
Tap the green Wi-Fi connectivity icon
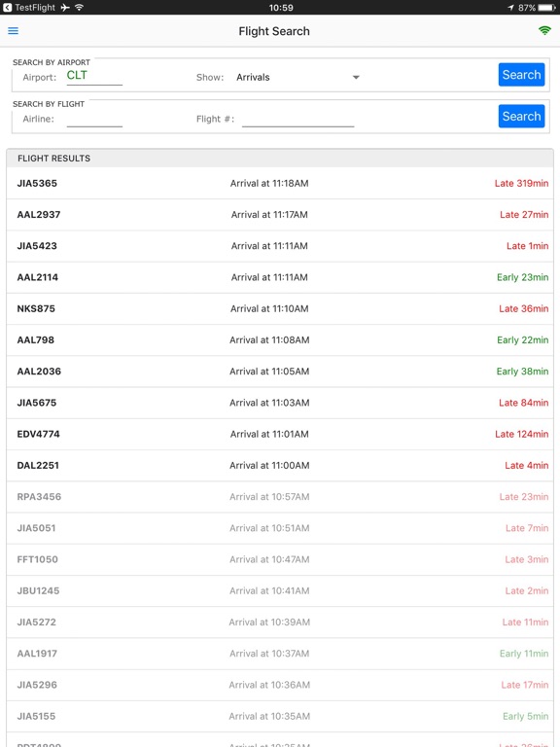click(x=544, y=31)
